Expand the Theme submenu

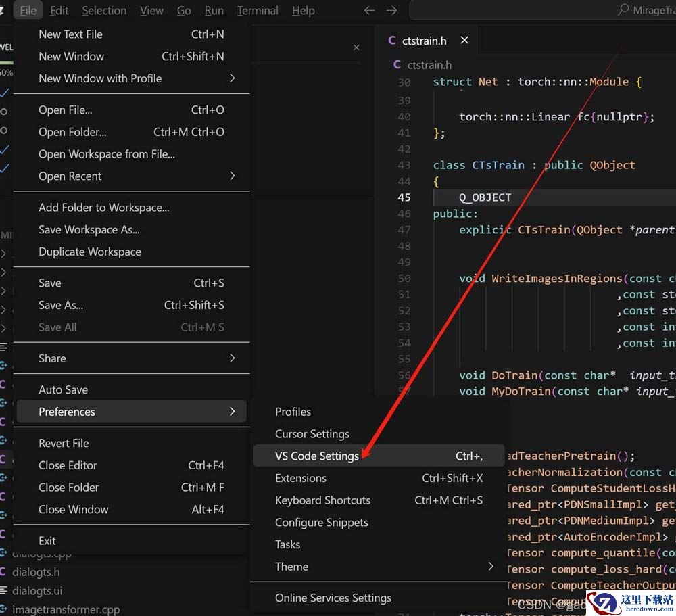[379, 567]
